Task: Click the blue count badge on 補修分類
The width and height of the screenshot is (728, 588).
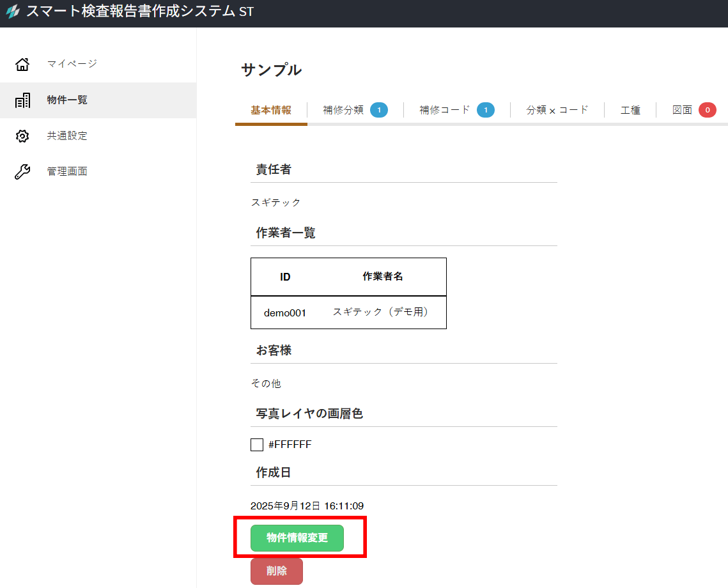Action: pos(379,110)
